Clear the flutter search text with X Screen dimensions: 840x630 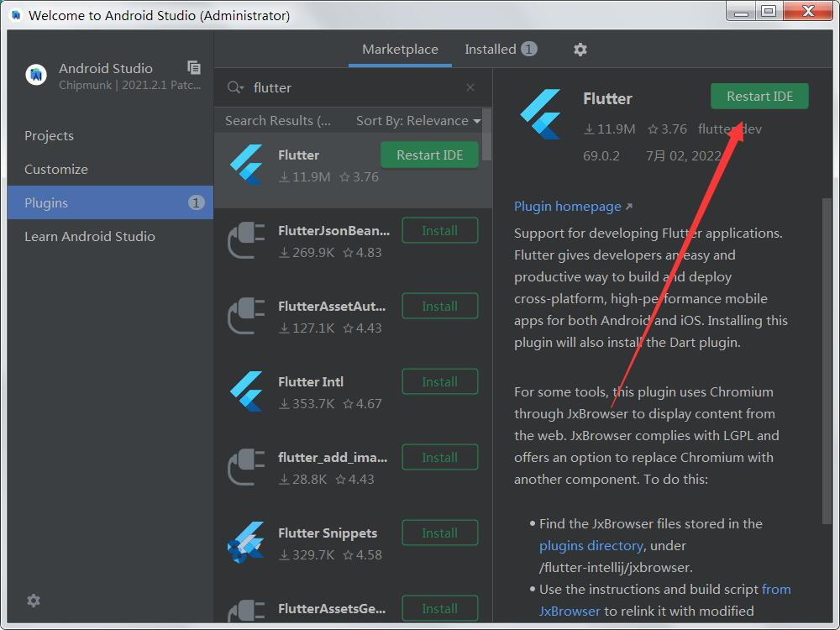470,87
